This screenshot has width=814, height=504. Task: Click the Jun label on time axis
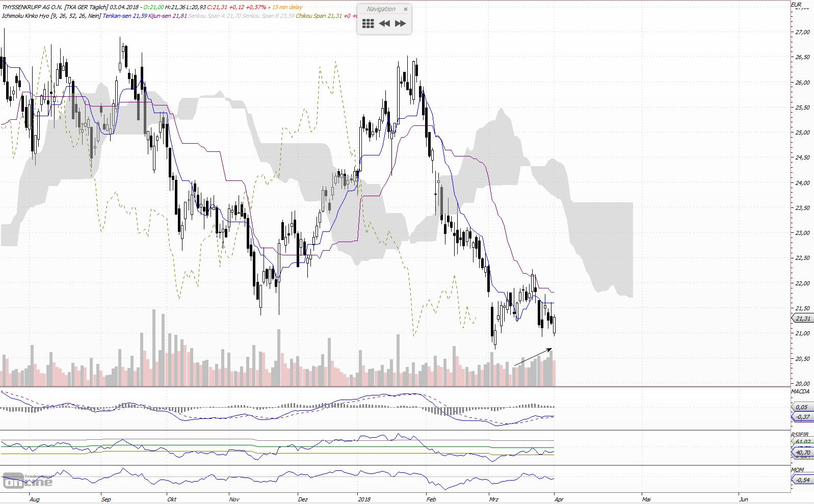pos(743,499)
